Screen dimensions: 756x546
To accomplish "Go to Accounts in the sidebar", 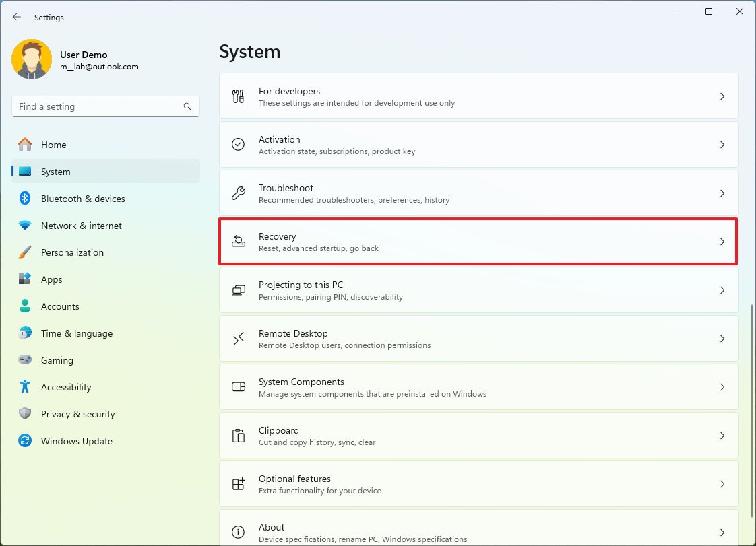I will (60, 306).
